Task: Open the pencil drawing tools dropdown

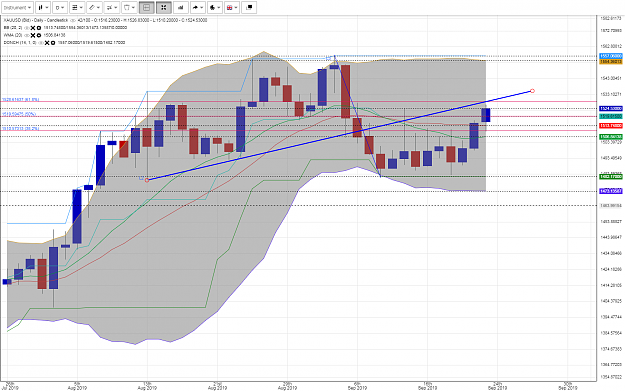Action: (94, 8)
